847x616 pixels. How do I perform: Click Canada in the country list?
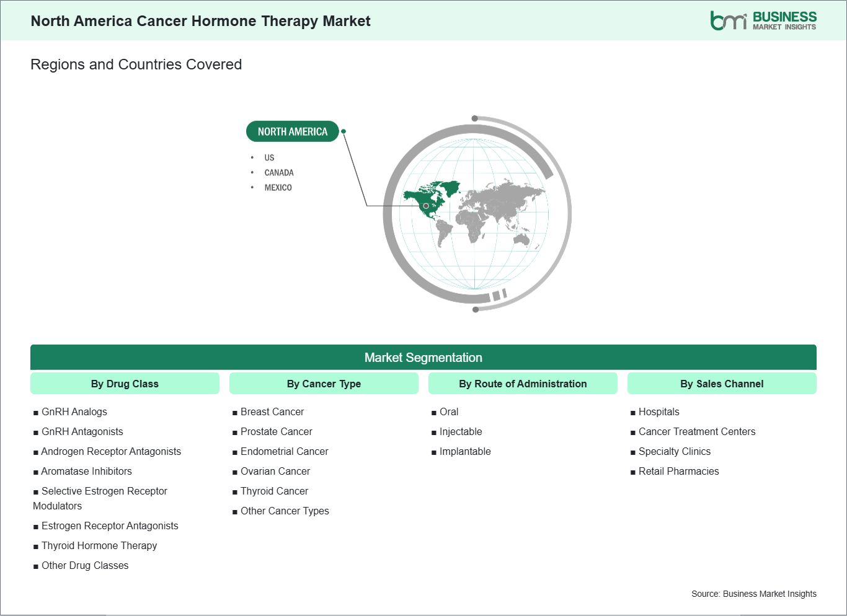click(279, 172)
